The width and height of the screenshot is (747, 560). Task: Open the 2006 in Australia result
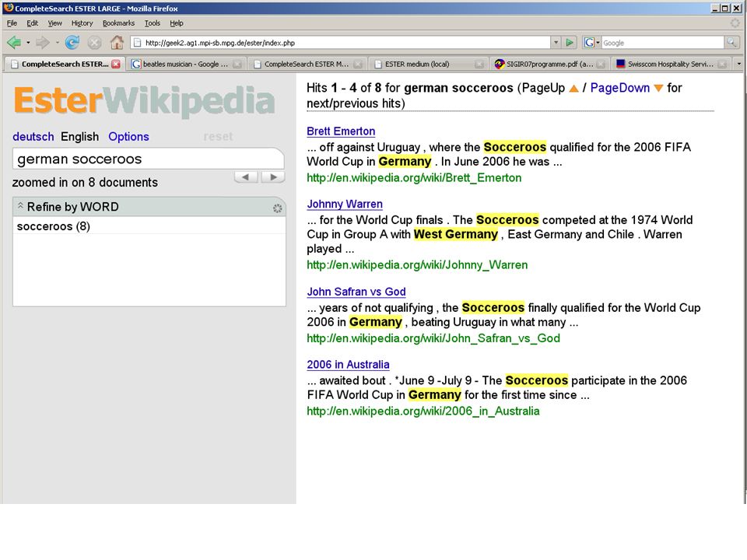pos(348,364)
